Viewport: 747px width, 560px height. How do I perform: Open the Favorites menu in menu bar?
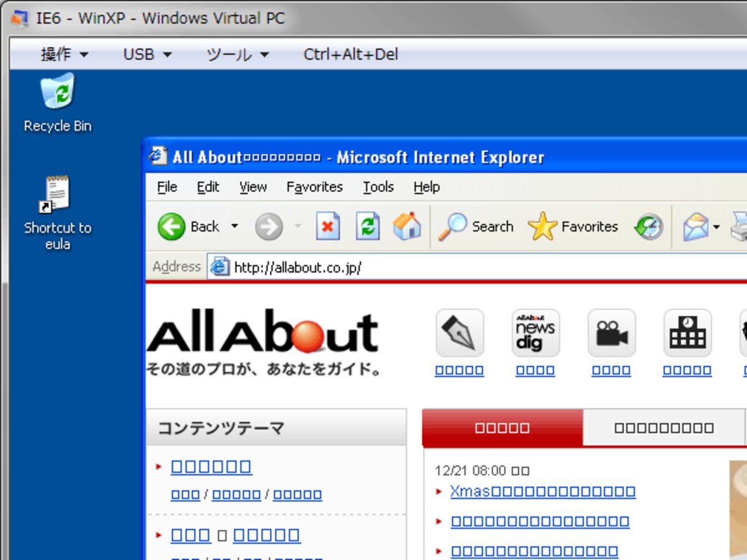(314, 187)
